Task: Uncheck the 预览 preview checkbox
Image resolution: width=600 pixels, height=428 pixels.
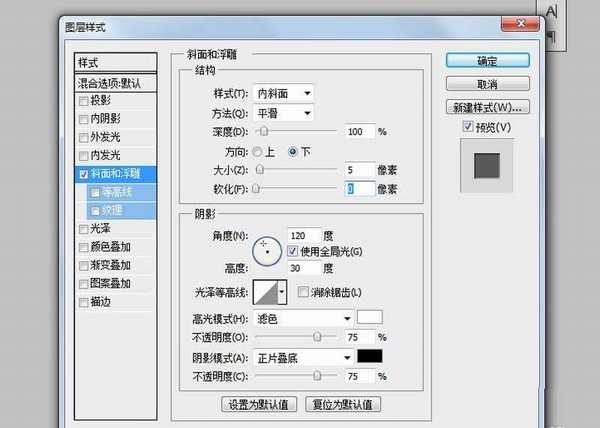Action: pos(470,127)
